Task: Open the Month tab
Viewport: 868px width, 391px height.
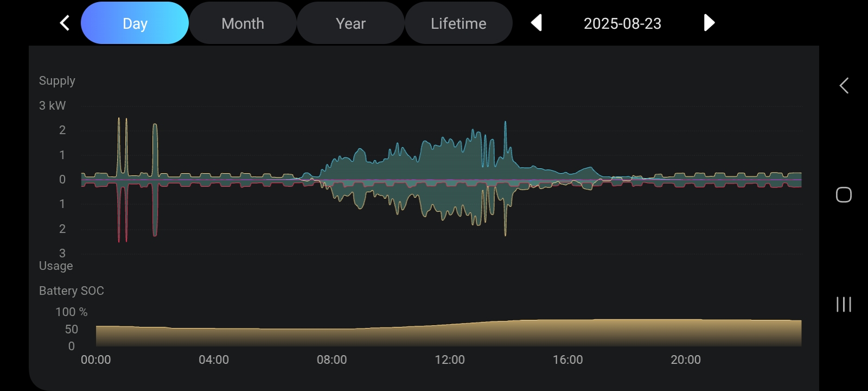Action: point(242,23)
